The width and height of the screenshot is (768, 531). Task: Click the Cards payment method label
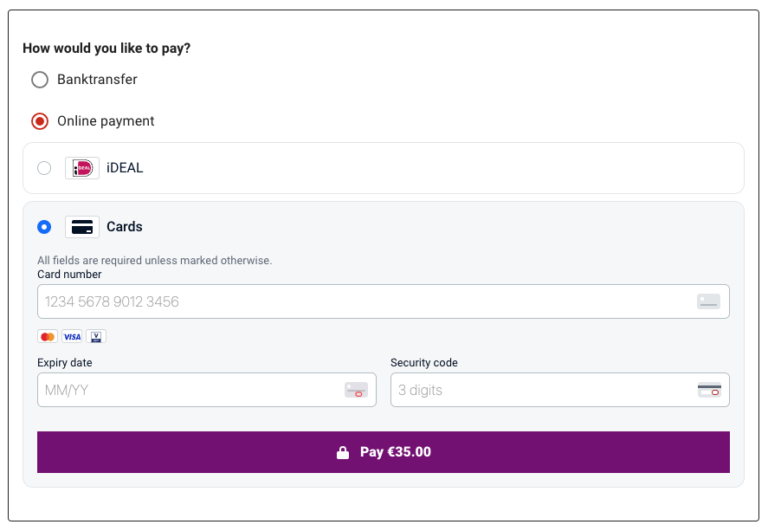[x=124, y=227]
